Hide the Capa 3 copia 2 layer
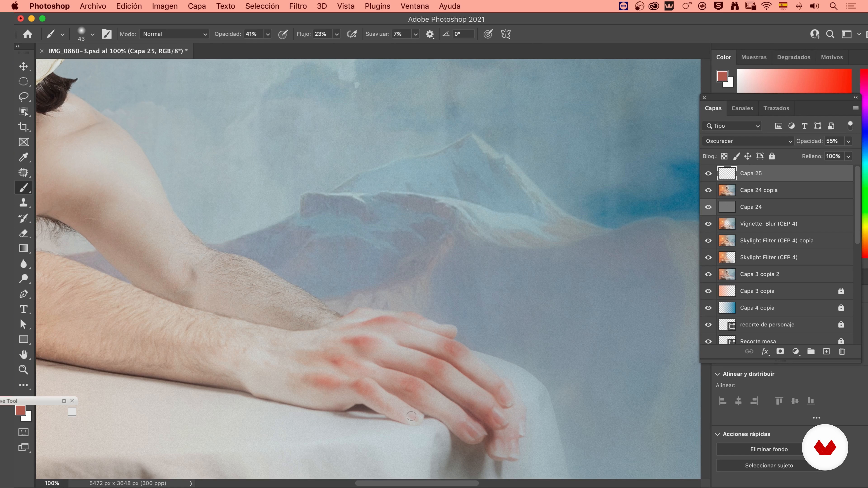The height and width of the screenshot is (488, 868). (x=708, y=274)
